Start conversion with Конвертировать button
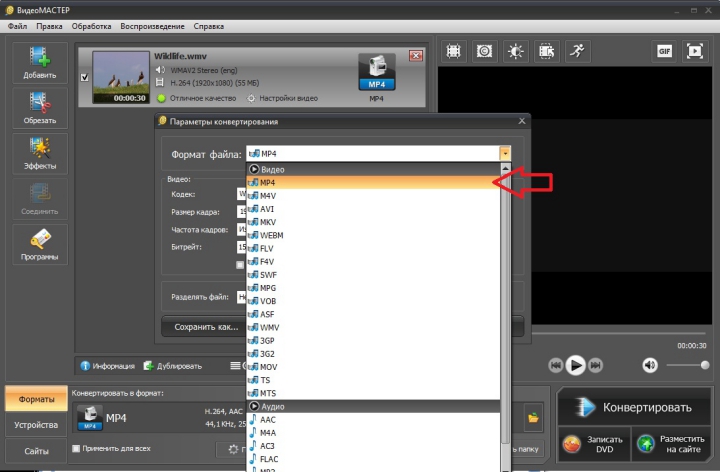 pos(634,407)
